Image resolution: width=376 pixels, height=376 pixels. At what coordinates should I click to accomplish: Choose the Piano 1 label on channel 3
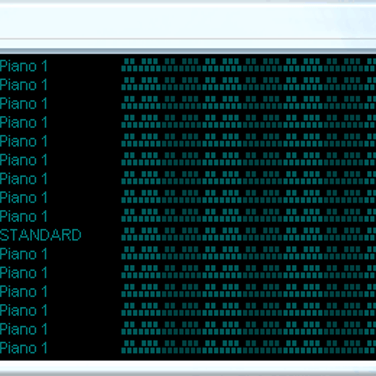point(23,104)
